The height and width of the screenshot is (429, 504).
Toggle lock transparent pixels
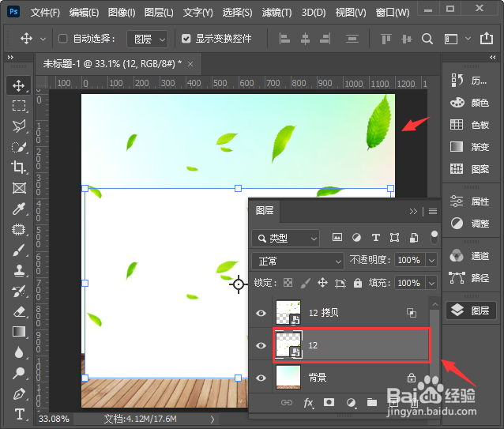click(x=288, y=283)
